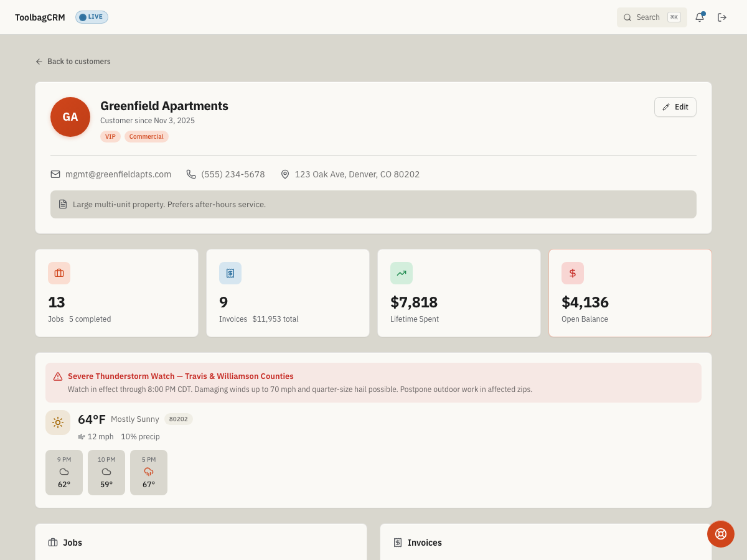The height and width of the screenshot is (560, 747).
Task: Click the receipt icon on Invoices card
Action: 230,273
